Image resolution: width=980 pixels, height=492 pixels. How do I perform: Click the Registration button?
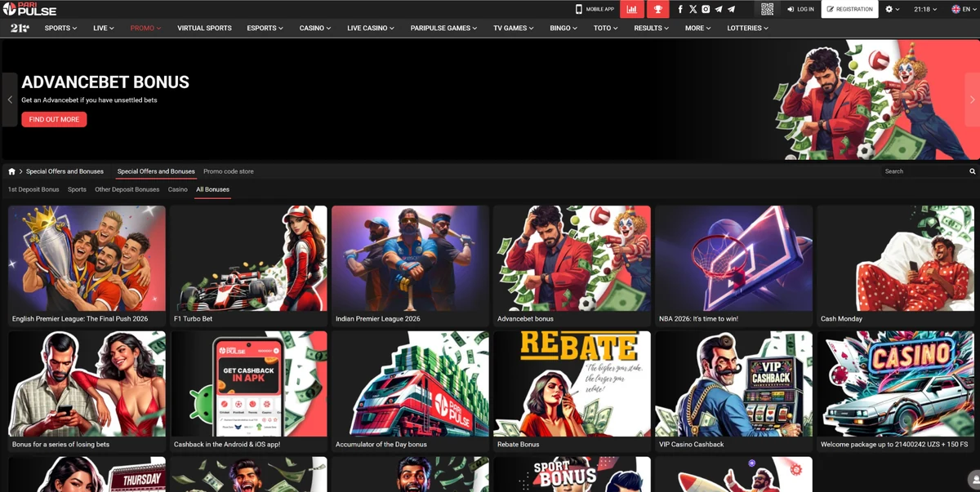click(849, 9)
